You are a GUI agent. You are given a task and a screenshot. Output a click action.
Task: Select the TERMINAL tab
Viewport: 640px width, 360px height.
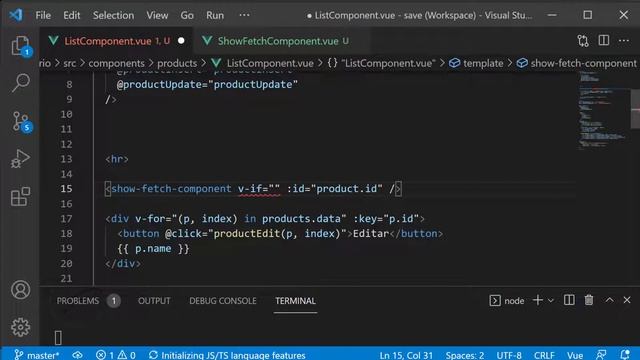pyautogui.click(x=295, y=301)
